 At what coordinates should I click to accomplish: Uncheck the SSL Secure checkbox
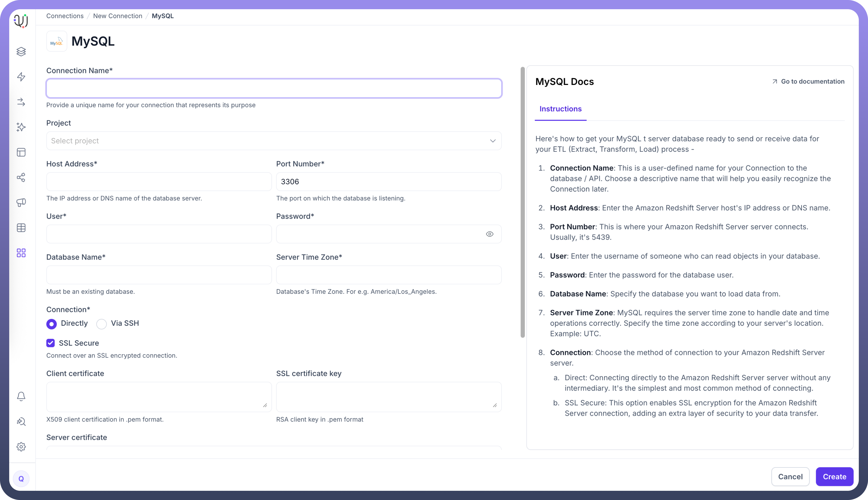pos(50,343)
